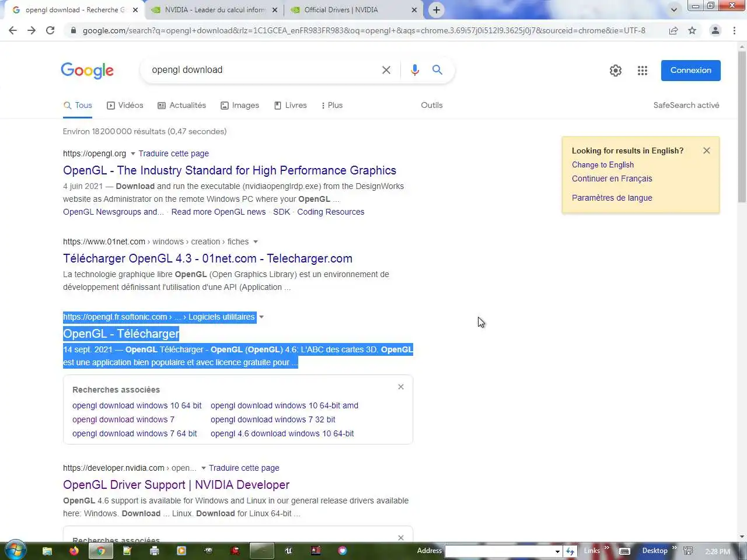Open the taskbar Address dropdown arrow

[x=557, y=551]
